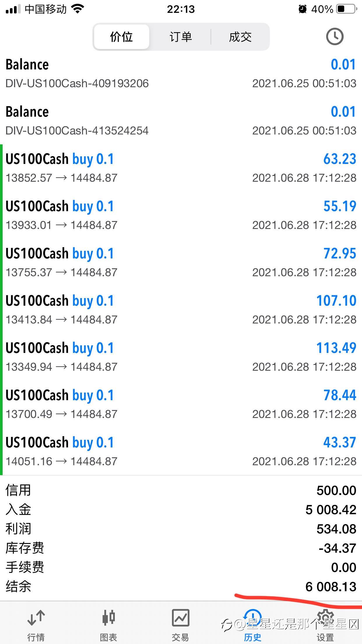Image resolution: width=362 pixels, height=644 pixels.
Task: Switch to the 成交 deals segment
Action: click(240, 37)
